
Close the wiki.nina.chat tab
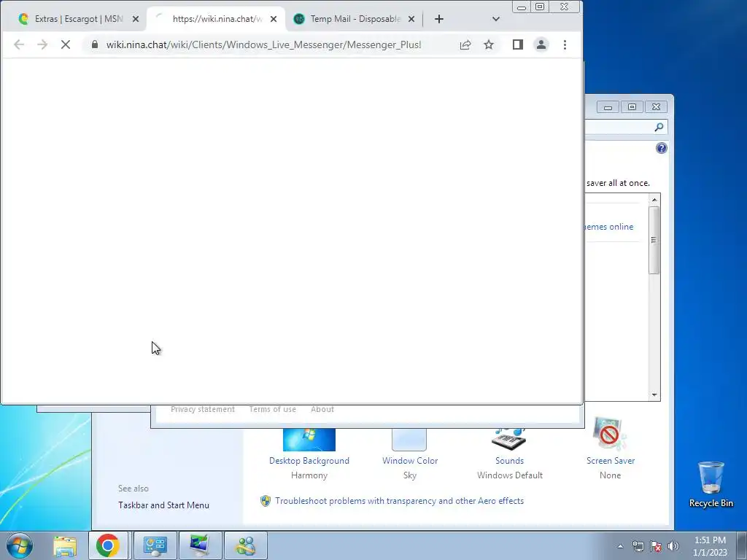coord(274,19)
